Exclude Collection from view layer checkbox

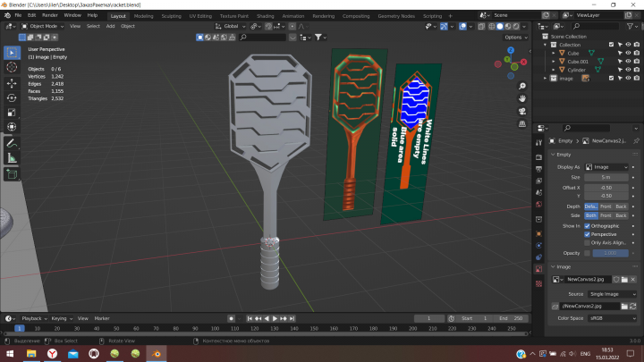point(611,45)
